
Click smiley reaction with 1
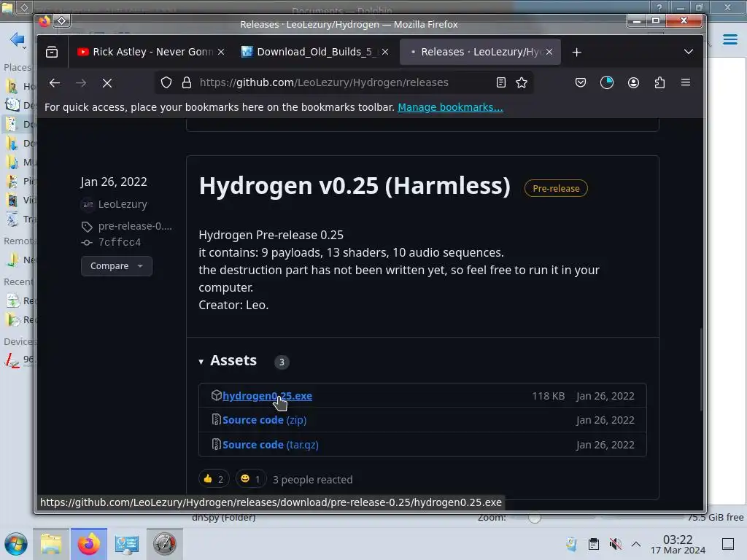click(x=251, y=479)
